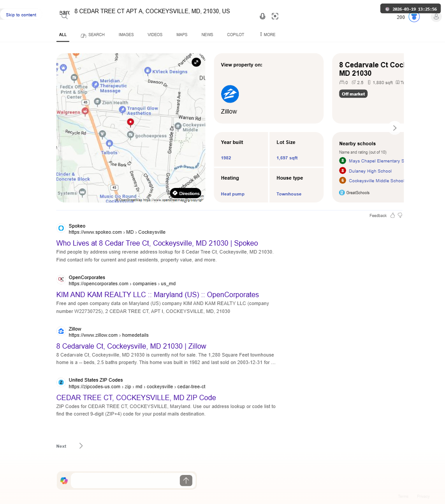Screen dimensions: 445x504
Task: Click the Walgreens marker on map
Action: (85, 111)
